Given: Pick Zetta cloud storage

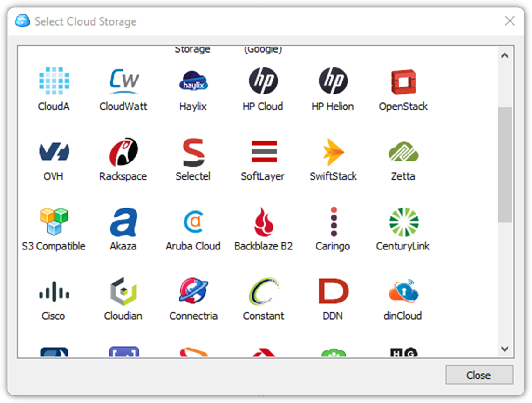Looking at the screenshot, I should (403, 152).
